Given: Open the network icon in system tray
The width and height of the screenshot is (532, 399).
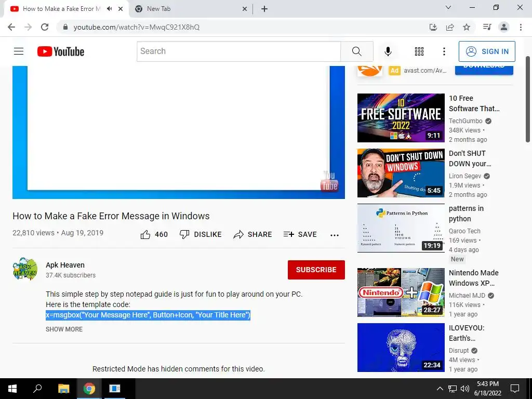Looking at the screenshot, I should (x=453, y=389).
